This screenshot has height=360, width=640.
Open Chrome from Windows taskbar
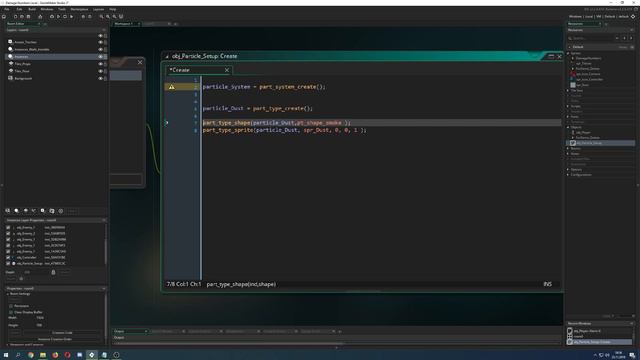click(x=31, y=355)
